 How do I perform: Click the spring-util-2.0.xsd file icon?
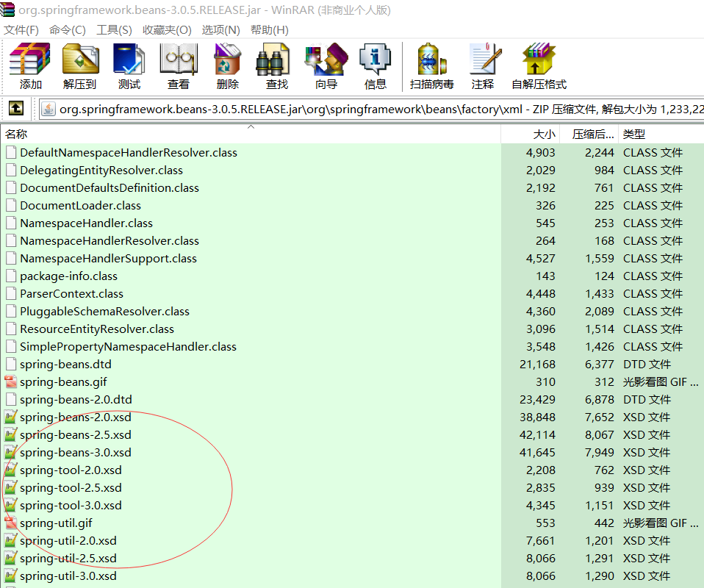pyautogui.click(x=11, y=540)
